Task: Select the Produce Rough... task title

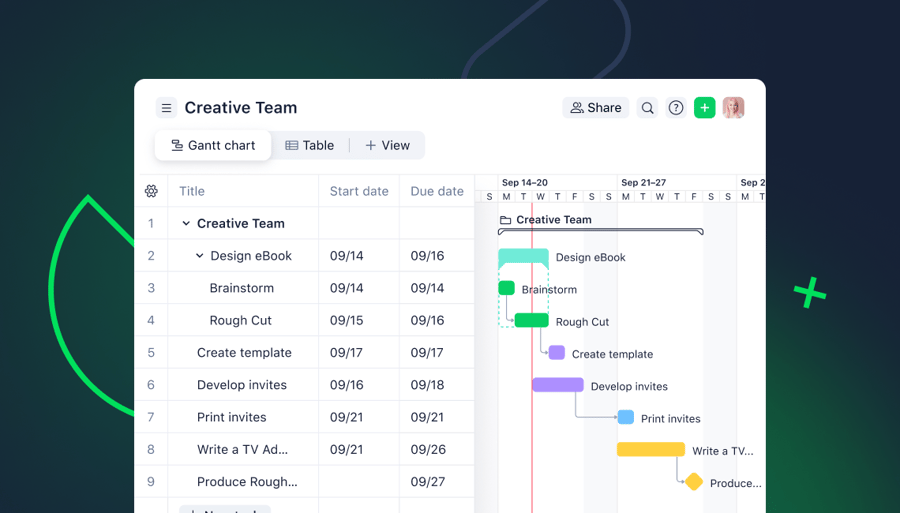Action: [247, 482]
